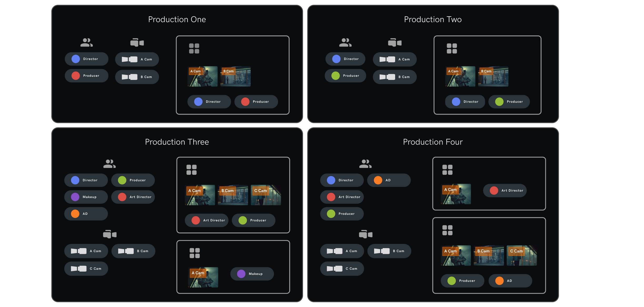
Task: Click the Production Four title
Action: tap(433, 142)
